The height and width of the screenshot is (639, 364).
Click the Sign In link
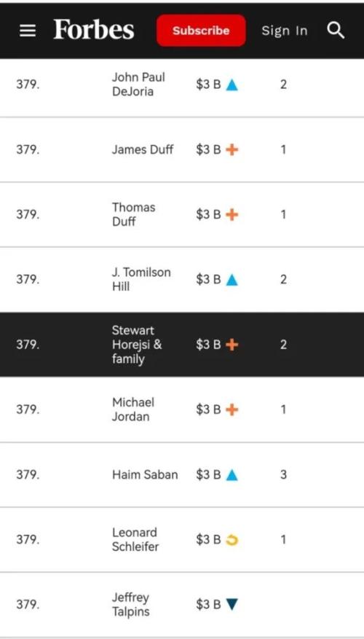click(x=285, y=31)
